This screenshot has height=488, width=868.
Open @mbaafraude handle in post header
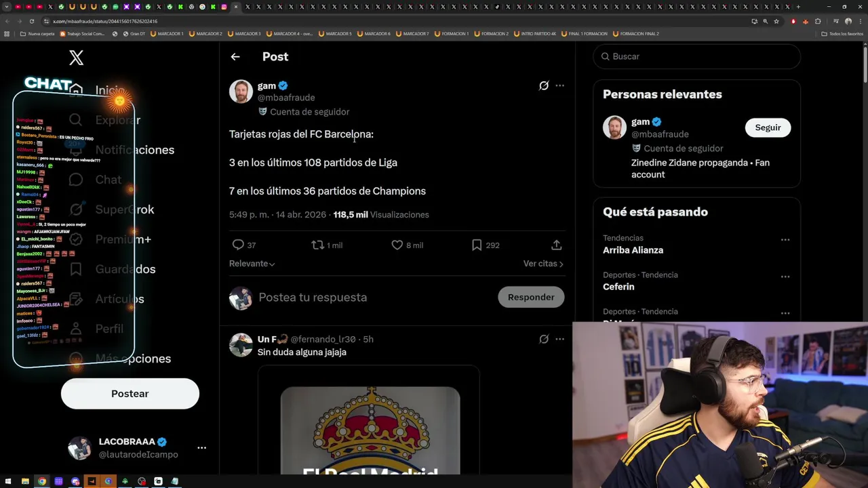pos(286,98)
